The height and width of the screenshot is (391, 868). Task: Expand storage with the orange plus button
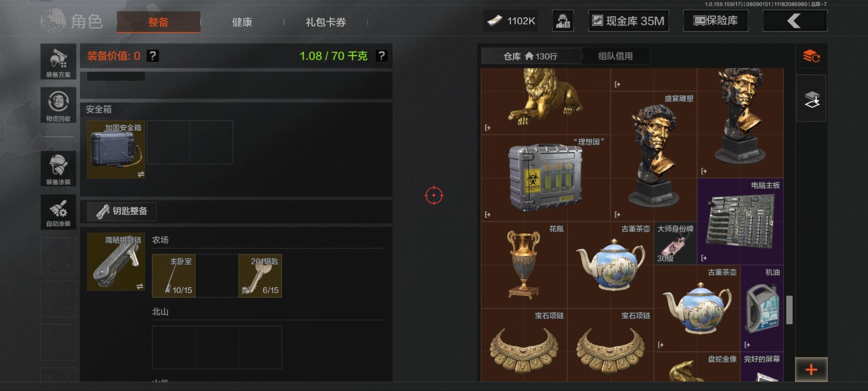coord(811,369)
